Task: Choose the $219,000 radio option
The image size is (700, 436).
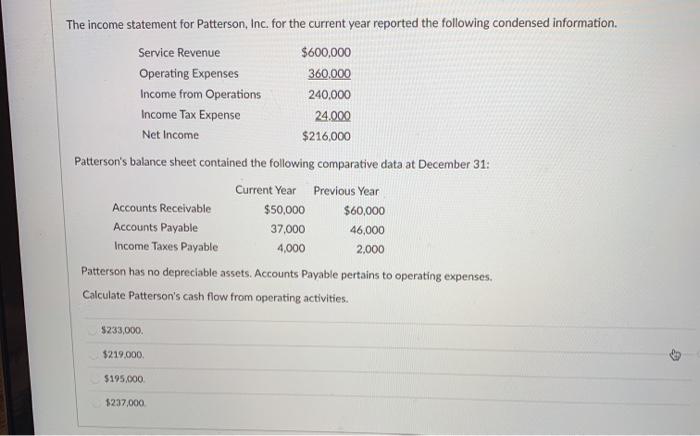Action: tap(94, 355)
